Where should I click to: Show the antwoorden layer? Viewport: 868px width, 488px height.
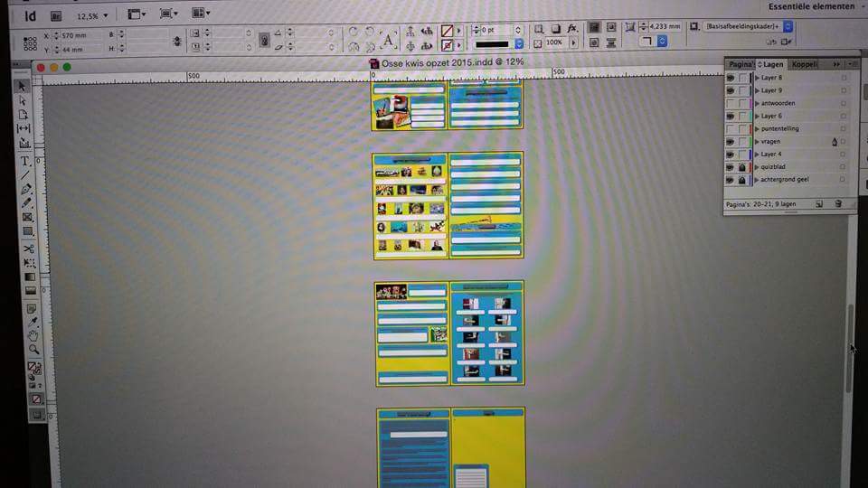tap(731, 103)
